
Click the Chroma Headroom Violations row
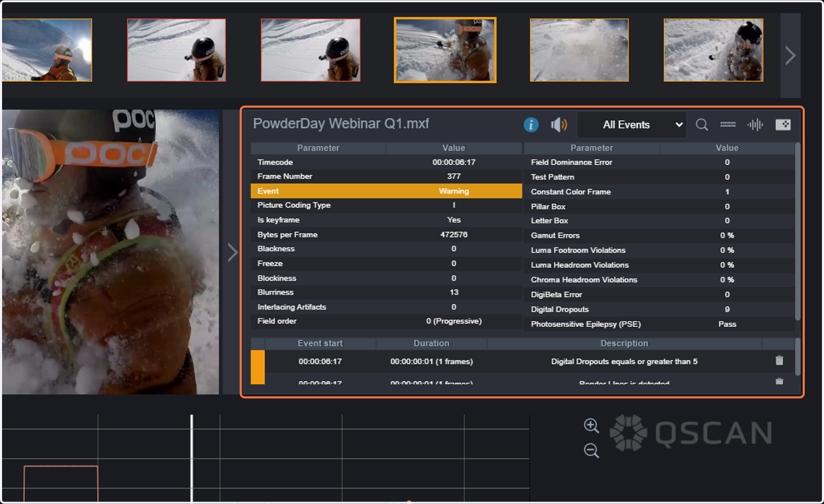[x=659, y=279]
